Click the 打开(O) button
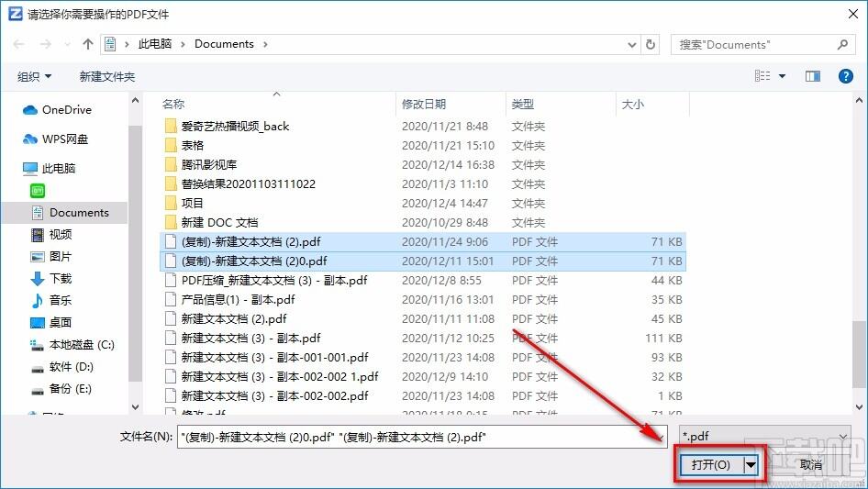 click(x=710, y=464)
